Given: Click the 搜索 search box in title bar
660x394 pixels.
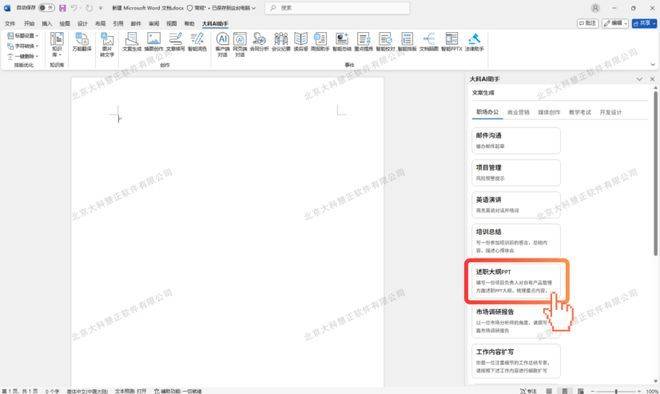Looking at the screenshot, I should click(337, 8).
